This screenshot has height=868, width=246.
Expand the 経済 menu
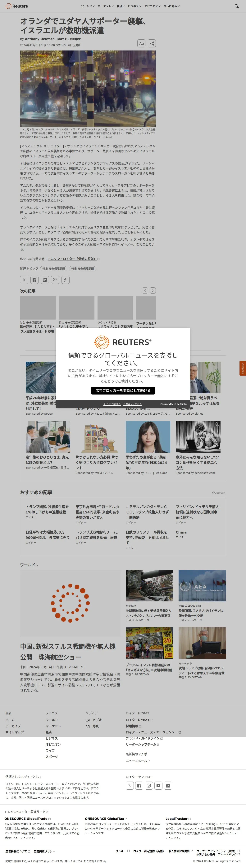[x=121, y=6]
